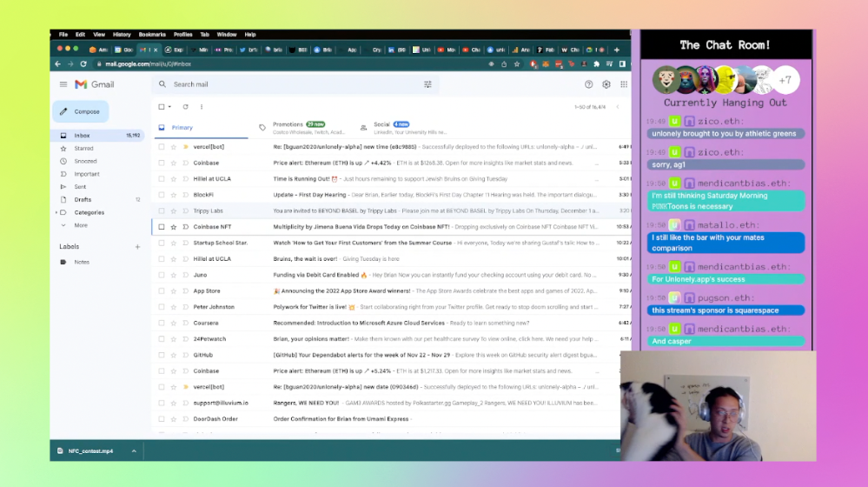This screenshot has width=868, height=487.
Task: Open the browser extensions puzzle icon
Action: [596, 63]
